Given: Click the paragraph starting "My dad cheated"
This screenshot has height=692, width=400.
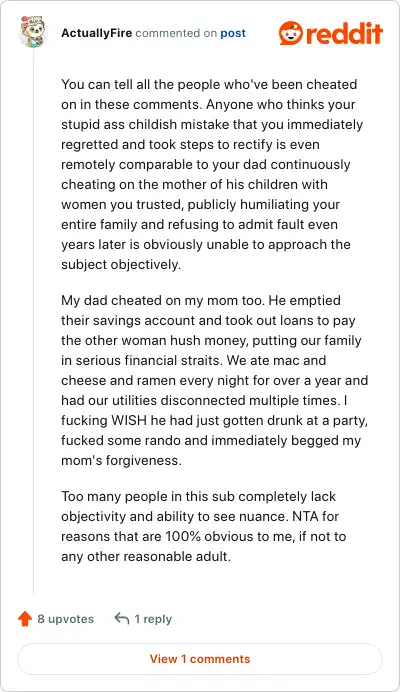Looking at the screenshot, I should [215, 380].
